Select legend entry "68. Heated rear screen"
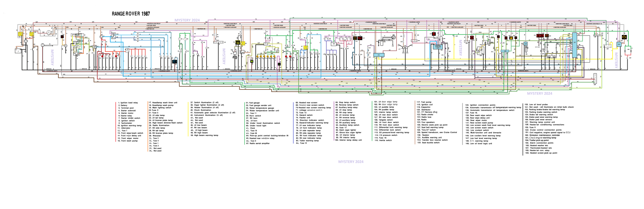644x209 pixels. (307, 102)
